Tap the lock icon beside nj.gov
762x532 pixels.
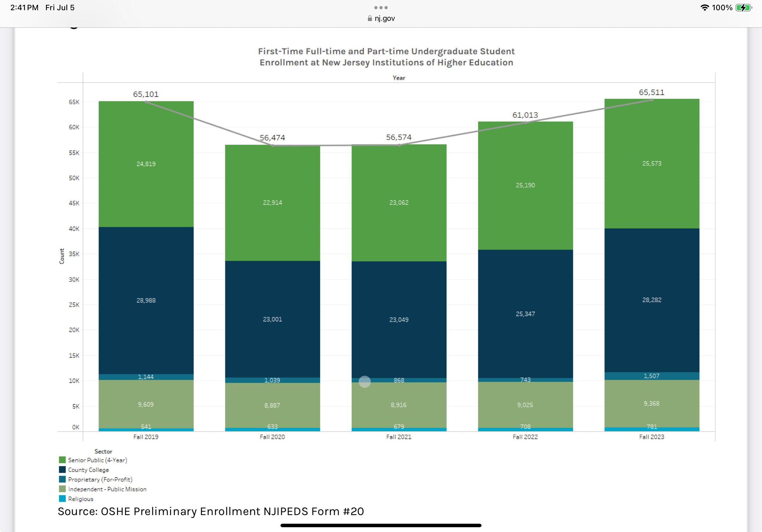370,18
